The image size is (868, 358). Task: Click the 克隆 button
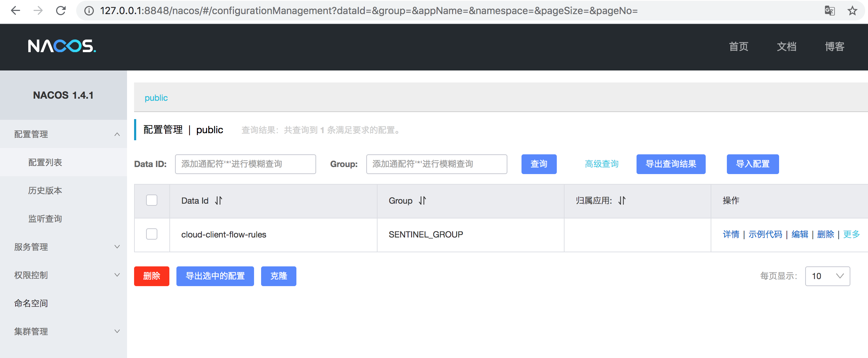[x=279, y=276]
